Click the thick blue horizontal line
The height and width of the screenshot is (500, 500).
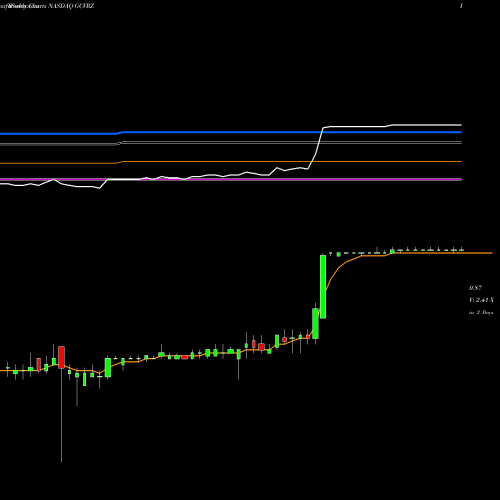(231, 133)
